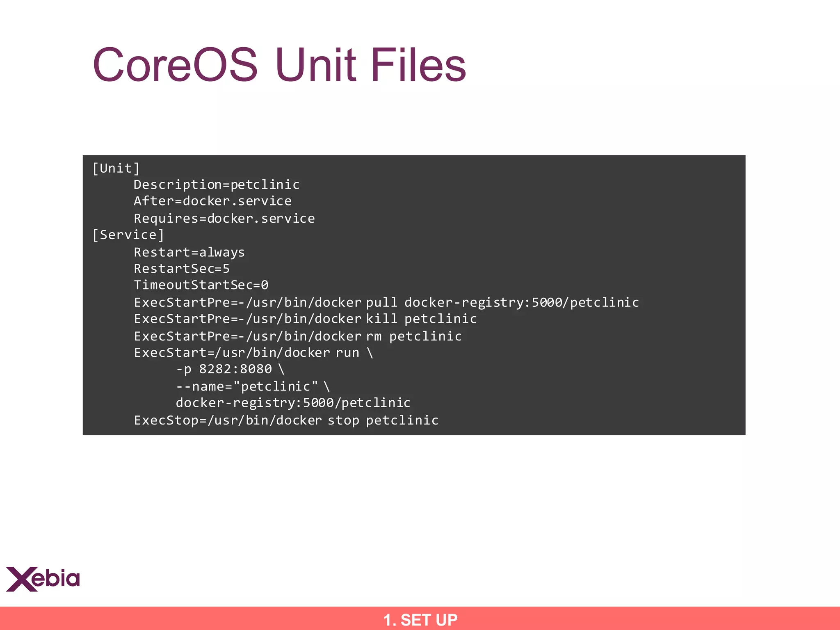Click the Xebia logo
Image resolution: width=840 pixels, height=630 pixels.
pos(43,579)
